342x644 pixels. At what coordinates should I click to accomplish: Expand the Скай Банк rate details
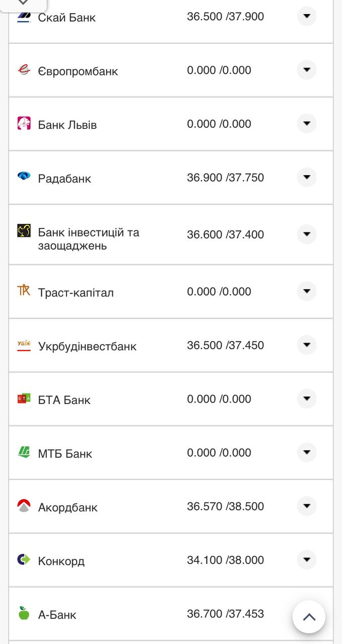[306, 17]
